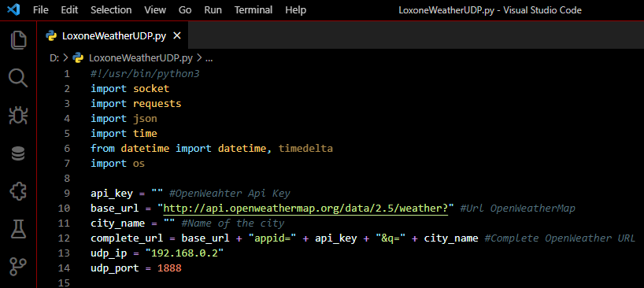Click 'base_url' variable on line 10
This screenshot has width=644, height=288.
pyautogui.click(x=115, y=208)
